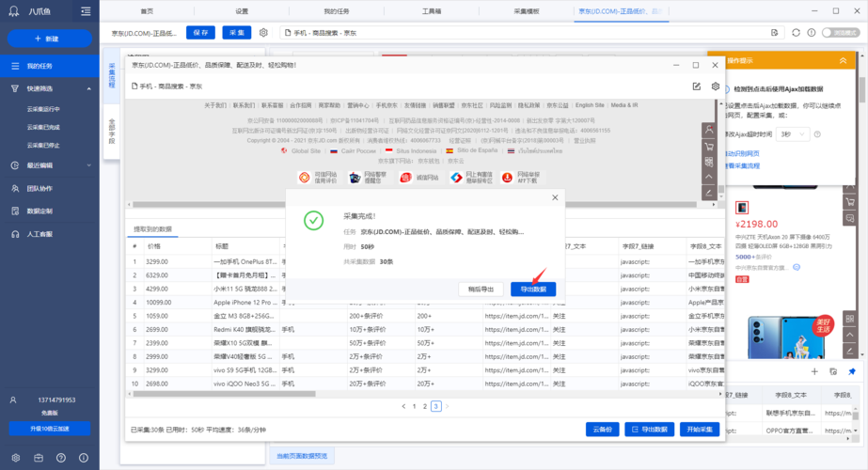The width and height of the screenshot is (868, 470).
Task: Click the 云备份 button
Action: [602, 429]
